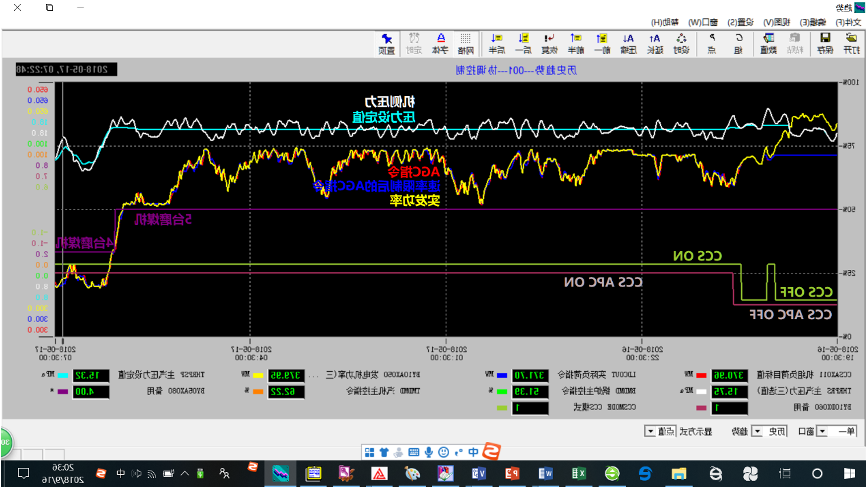
Task: Expand the 窗口 dropdown showing 单一
Action: coord(822,432)
